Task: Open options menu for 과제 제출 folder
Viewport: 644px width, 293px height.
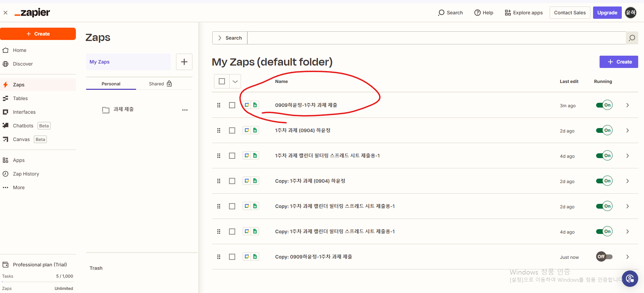Action: click(x=185, y=110)
